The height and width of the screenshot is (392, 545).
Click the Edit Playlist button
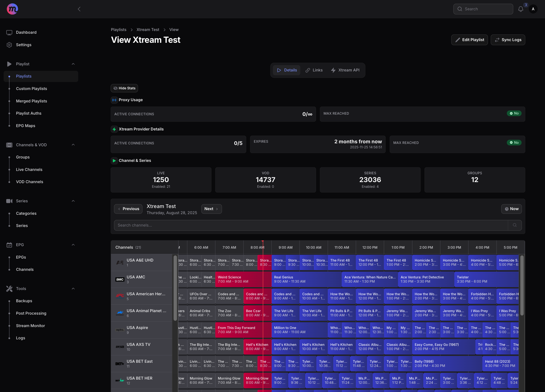click(x=469, y=40)
